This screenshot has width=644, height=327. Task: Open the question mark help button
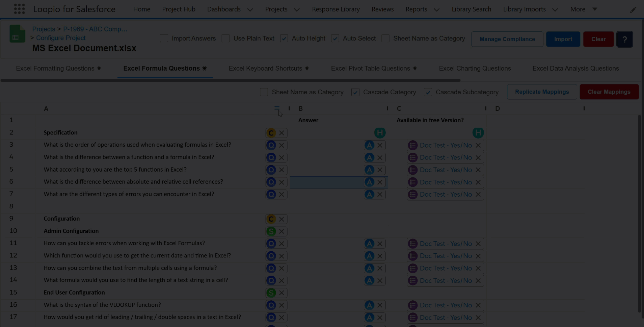(624, 39)
